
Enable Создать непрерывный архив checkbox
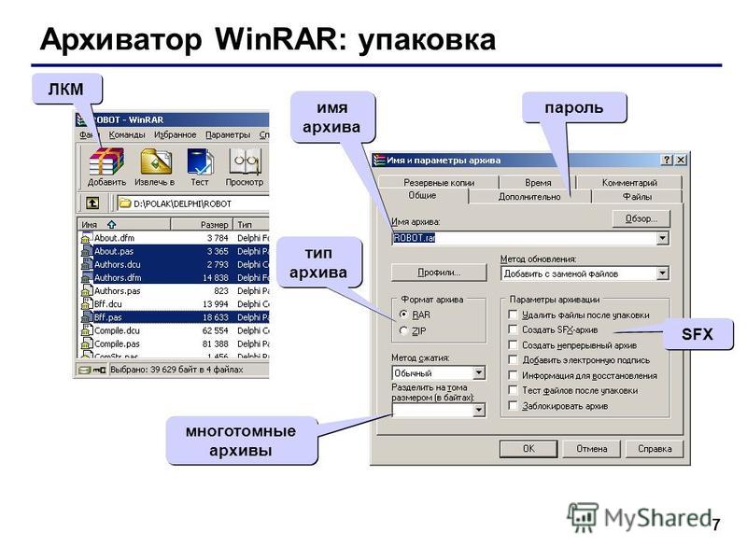513,344
